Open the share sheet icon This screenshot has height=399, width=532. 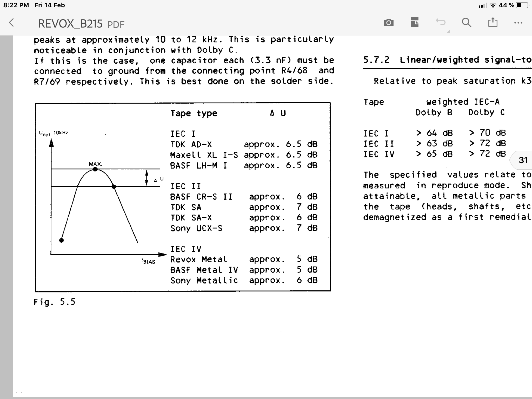(493, 22)
